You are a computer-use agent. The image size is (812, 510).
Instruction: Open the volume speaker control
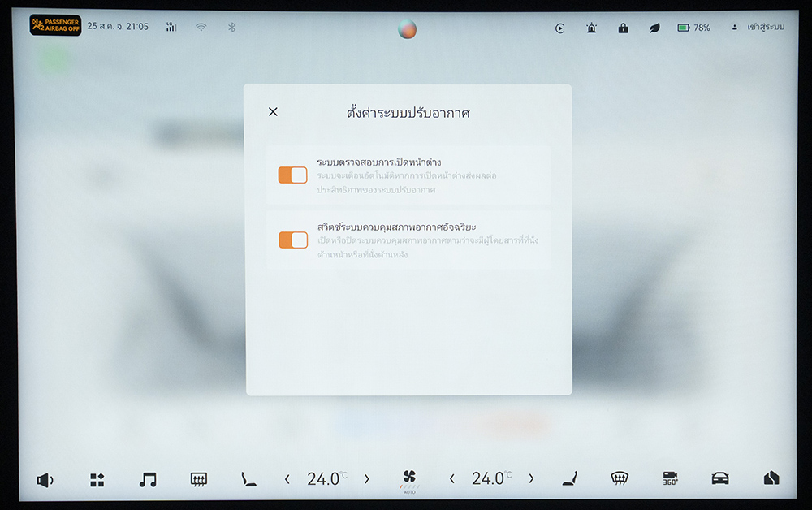(x=45, y=480)
